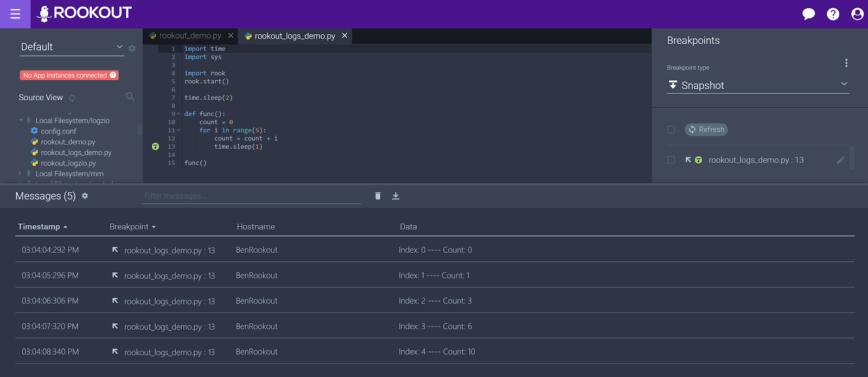Viewport: 868px width, 377px height.
Task: Select message 'Index: 0 ---- Count: 0'
Action: (435, 250)
